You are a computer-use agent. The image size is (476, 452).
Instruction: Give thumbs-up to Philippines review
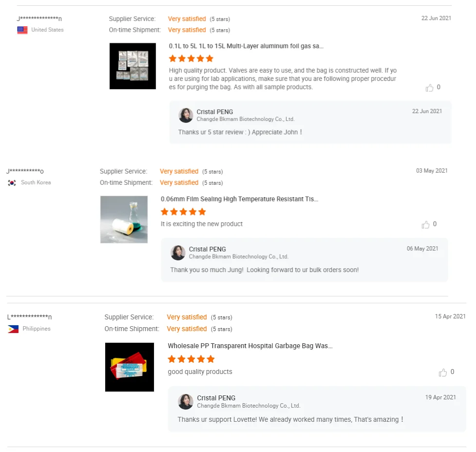[x=442, y=372]
